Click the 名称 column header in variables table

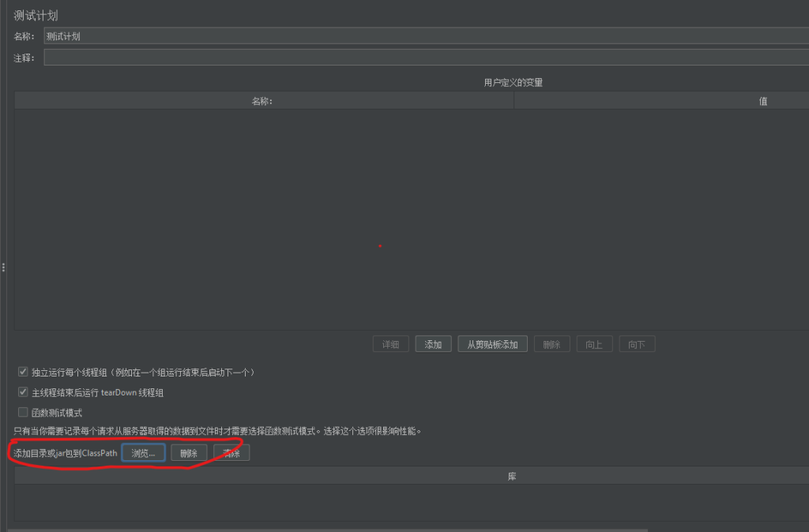pos(263,101)
